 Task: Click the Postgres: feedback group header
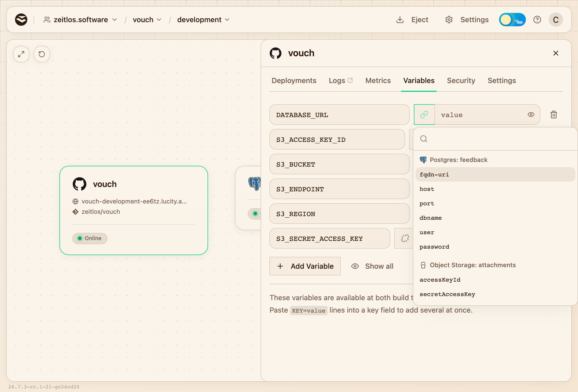pyautogui.click(x=454, y=160)
